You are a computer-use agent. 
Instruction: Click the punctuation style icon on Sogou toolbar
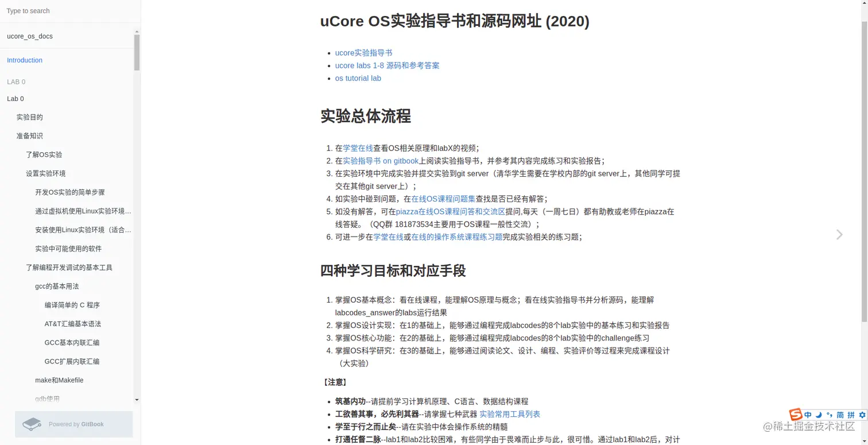click(830, 415)
